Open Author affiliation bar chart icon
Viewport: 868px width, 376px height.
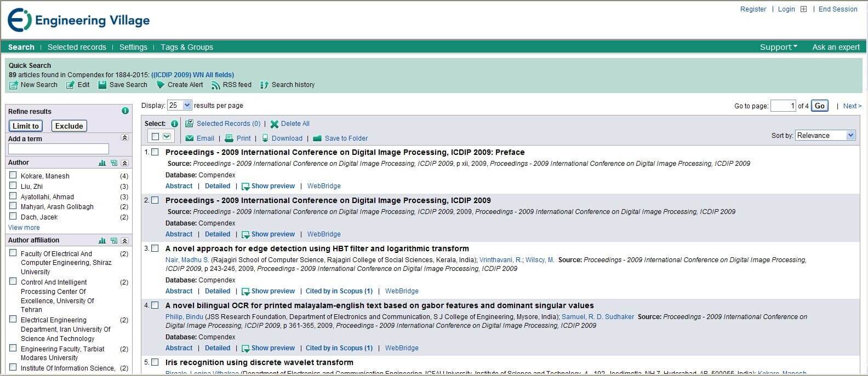point(102,241)
